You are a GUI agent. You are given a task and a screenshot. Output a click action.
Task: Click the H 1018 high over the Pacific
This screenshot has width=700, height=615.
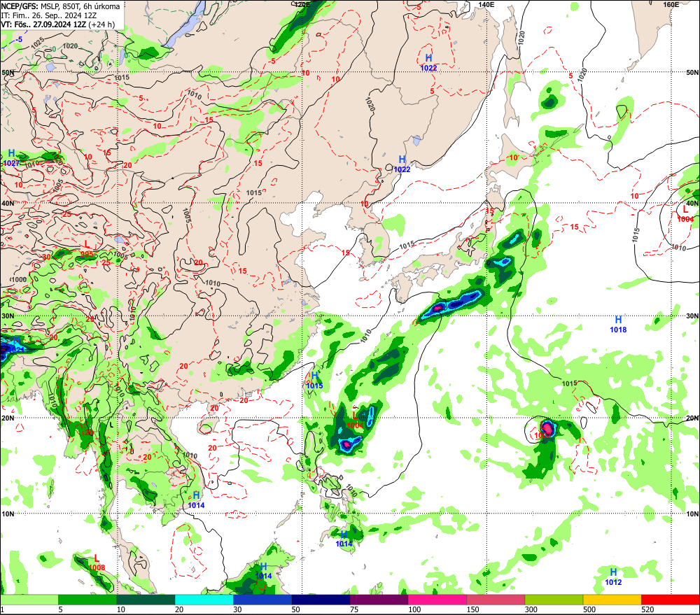click(x=618, y=325)
